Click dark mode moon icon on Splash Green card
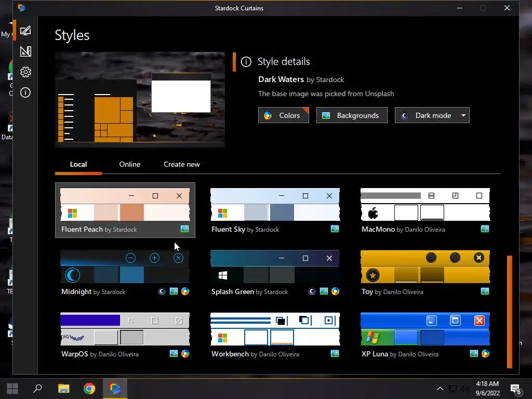The image size is (532, 399). click(x=312, y=291)
